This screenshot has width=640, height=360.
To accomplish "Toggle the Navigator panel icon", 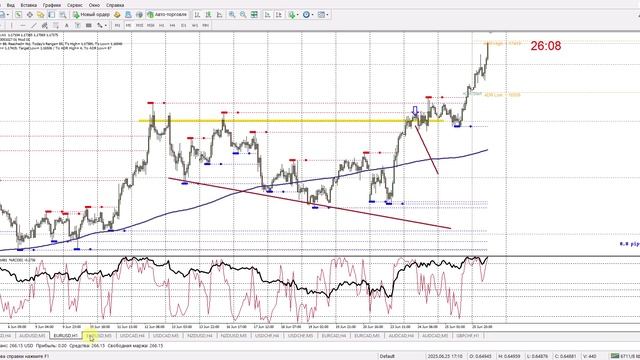I will (40, 15).
